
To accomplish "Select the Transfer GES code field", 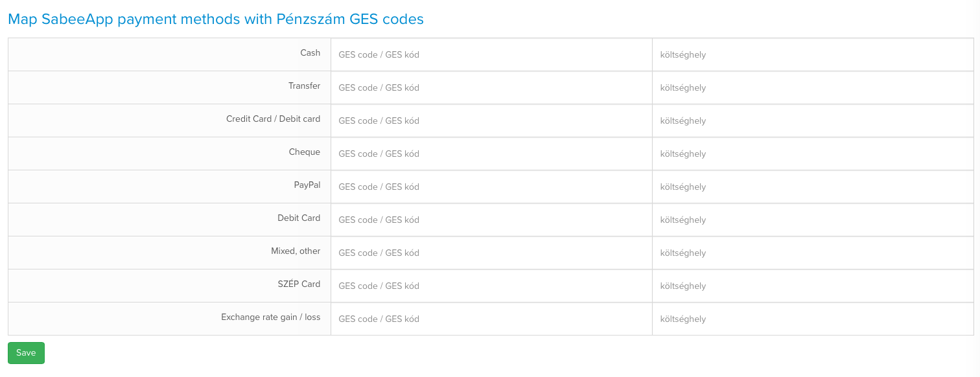I will pyautogui.click(x=491, y=88).
